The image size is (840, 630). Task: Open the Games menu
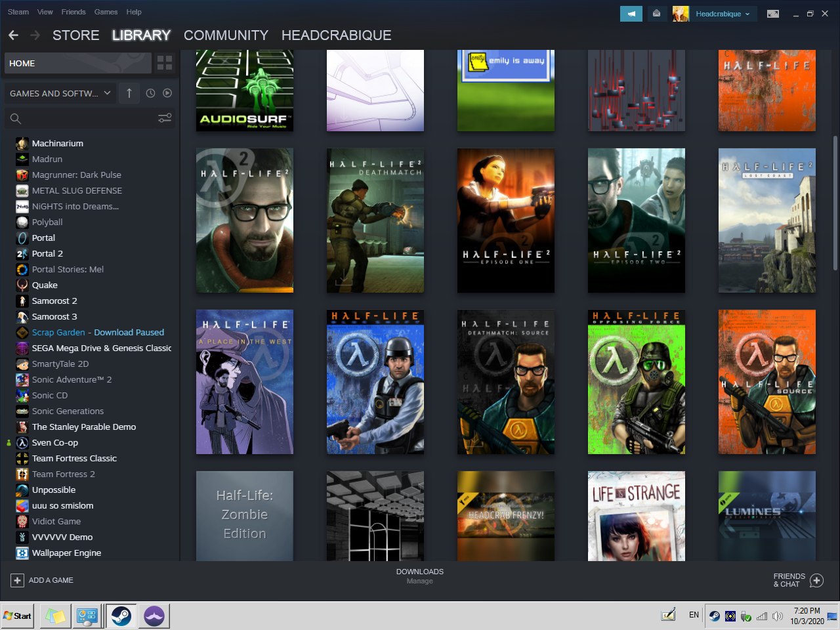point(106,12)
